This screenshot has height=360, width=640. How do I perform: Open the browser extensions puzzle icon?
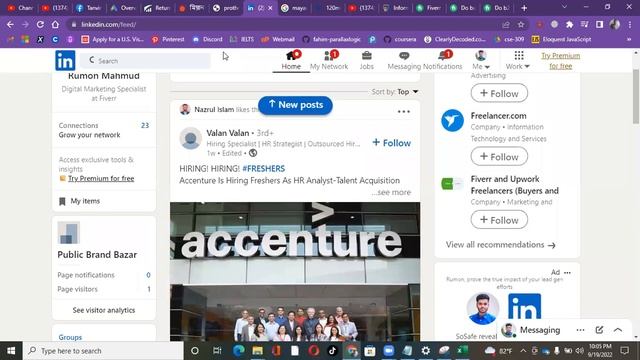569,24
